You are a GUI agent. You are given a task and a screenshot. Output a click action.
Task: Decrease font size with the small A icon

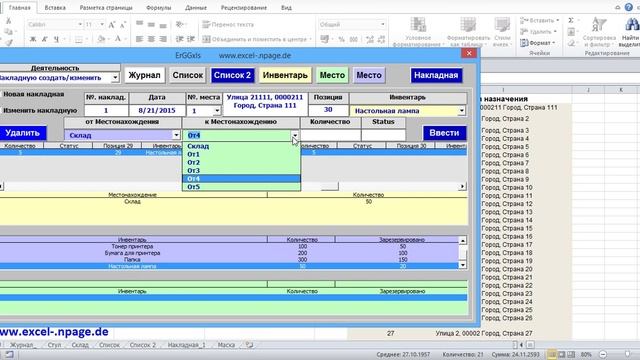coord(123,25)
